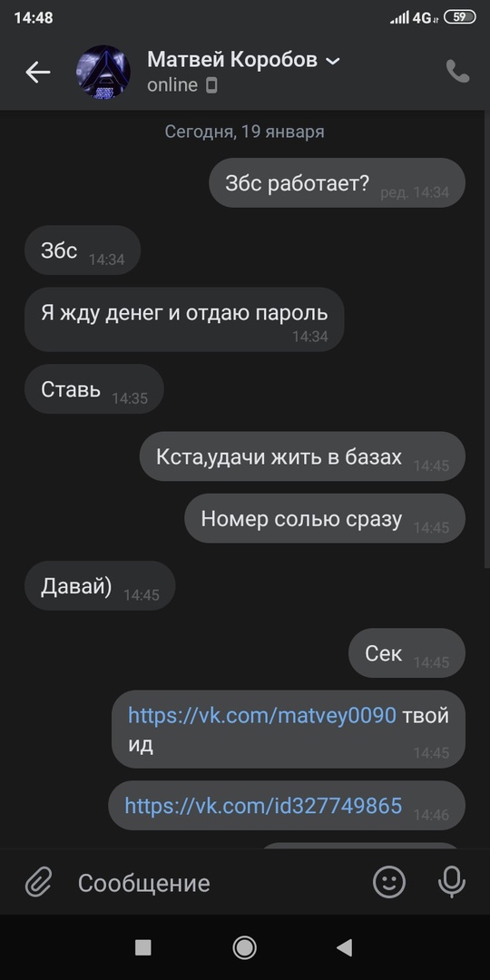The width and height of the screenshot is (490, 980).
Task: Tap Android home circle button
Action: (x=244, y=947)
